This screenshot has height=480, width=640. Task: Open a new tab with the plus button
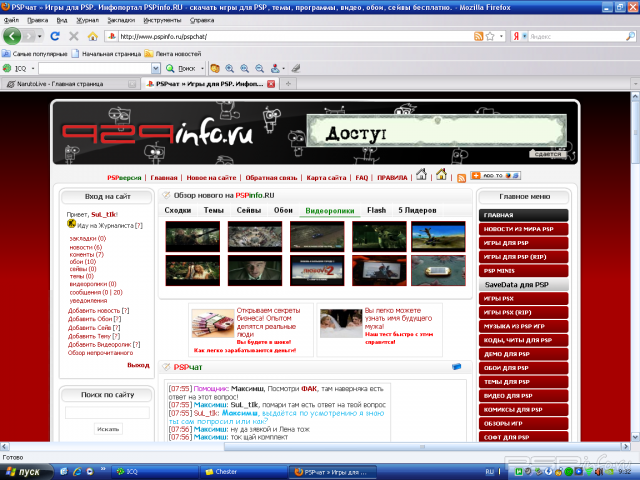pyautogui.click(x=289, y=84)
